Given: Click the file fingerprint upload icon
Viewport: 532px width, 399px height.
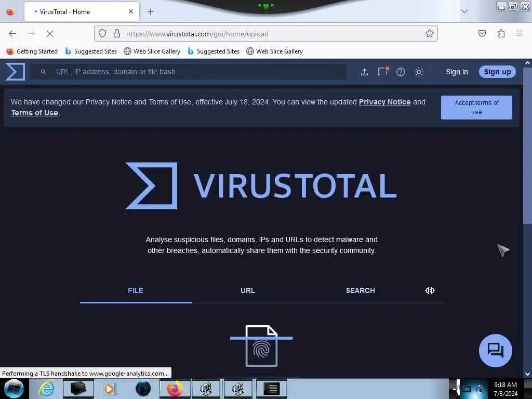Looking at the screenshot, I should click(x=261, y=345).
